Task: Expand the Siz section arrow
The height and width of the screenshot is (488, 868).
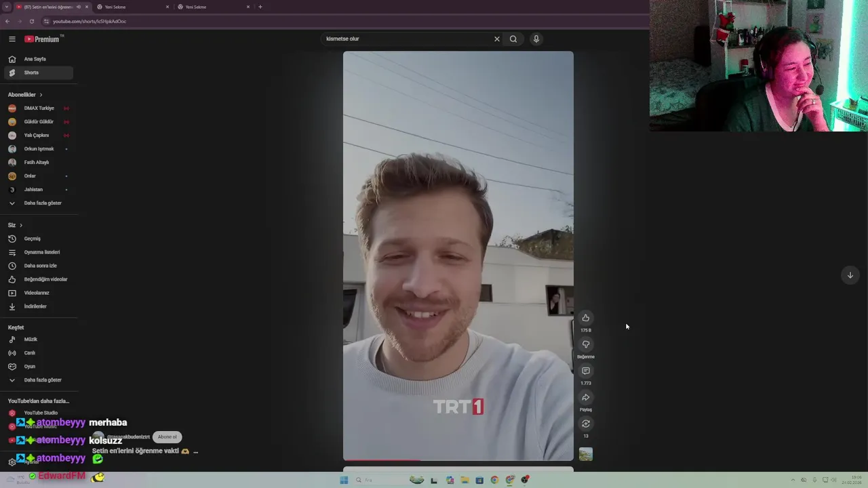Action: point(21,225)
